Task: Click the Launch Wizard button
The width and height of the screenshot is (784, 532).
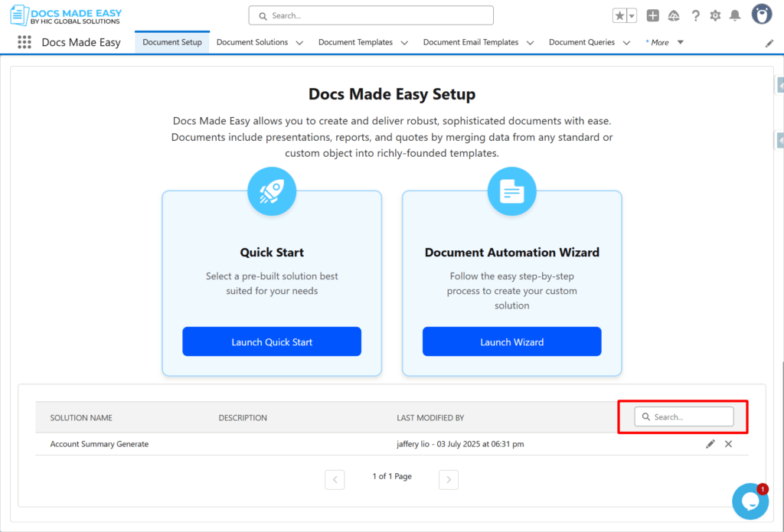Action: (512, 341)
